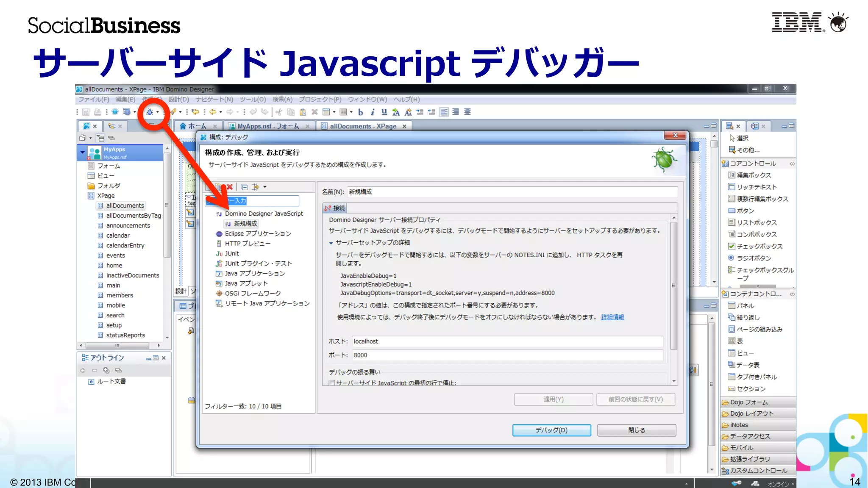Click the Back navigation arrow icon
Viewport: 868px width, 488px height.
[x=213, y=112]
